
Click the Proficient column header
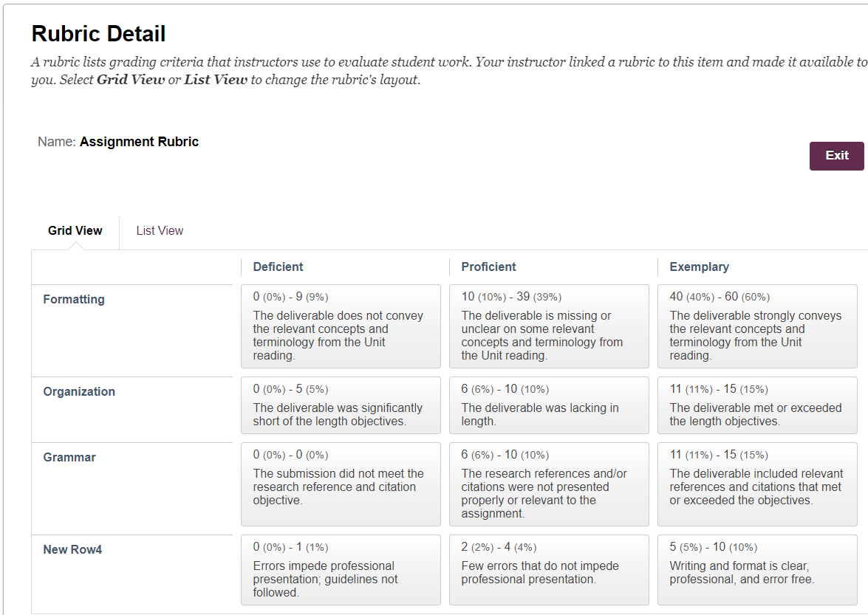488,267
